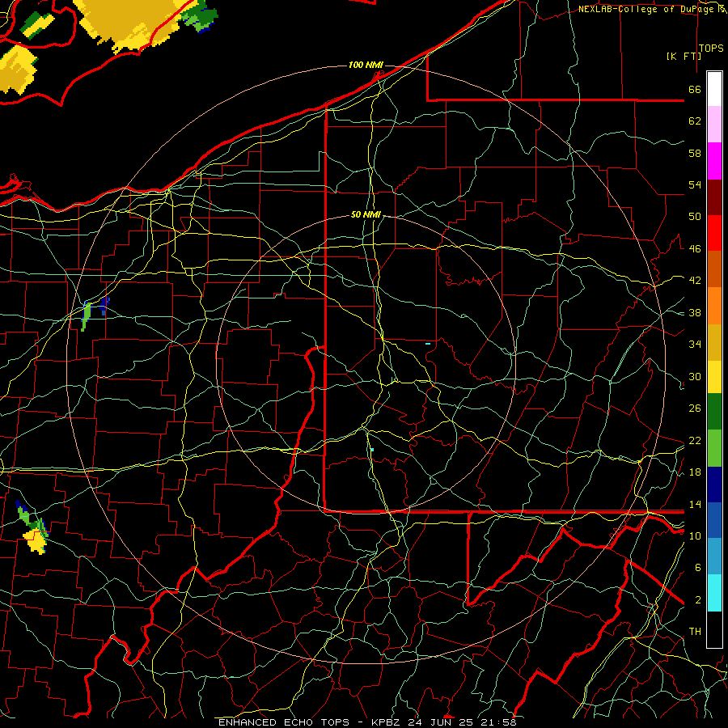The width and height of the screenshot is (728, 728).
Task: Click the "TH" legend label
Action: tap(695, 631)
